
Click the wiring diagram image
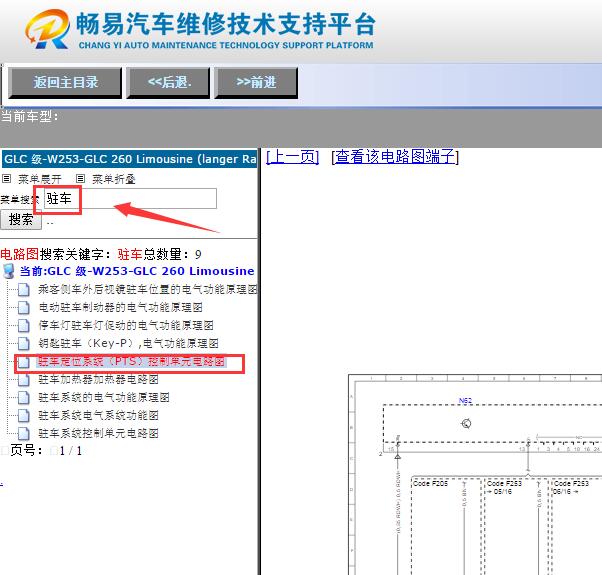pos(475,474)
